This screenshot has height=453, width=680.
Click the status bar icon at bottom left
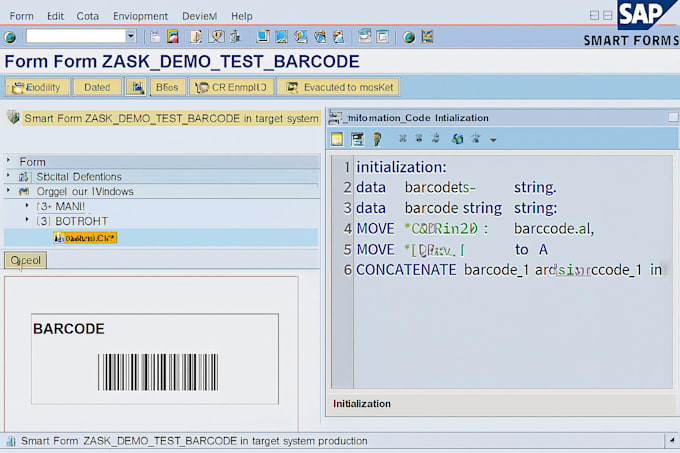11,441
